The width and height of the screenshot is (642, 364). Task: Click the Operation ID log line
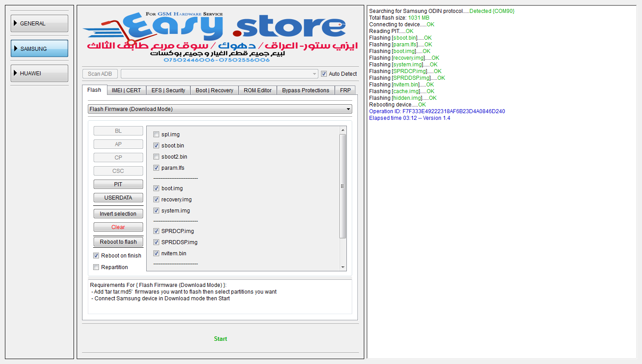437,111
